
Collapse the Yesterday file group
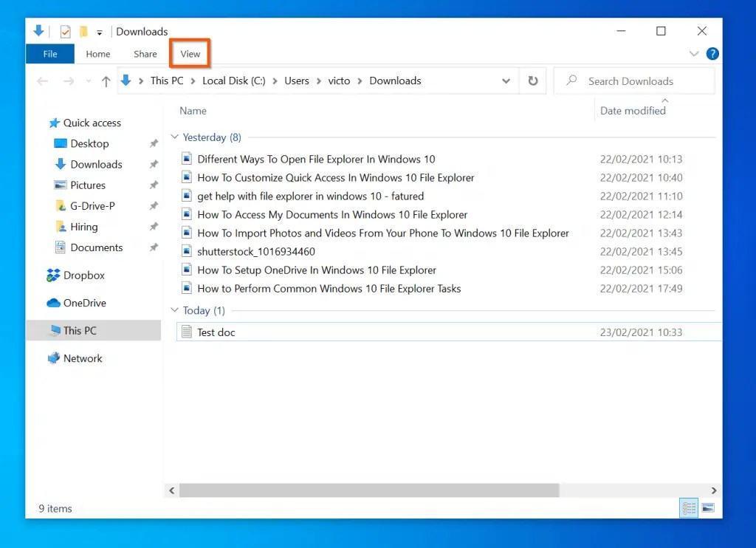point(174,137)
